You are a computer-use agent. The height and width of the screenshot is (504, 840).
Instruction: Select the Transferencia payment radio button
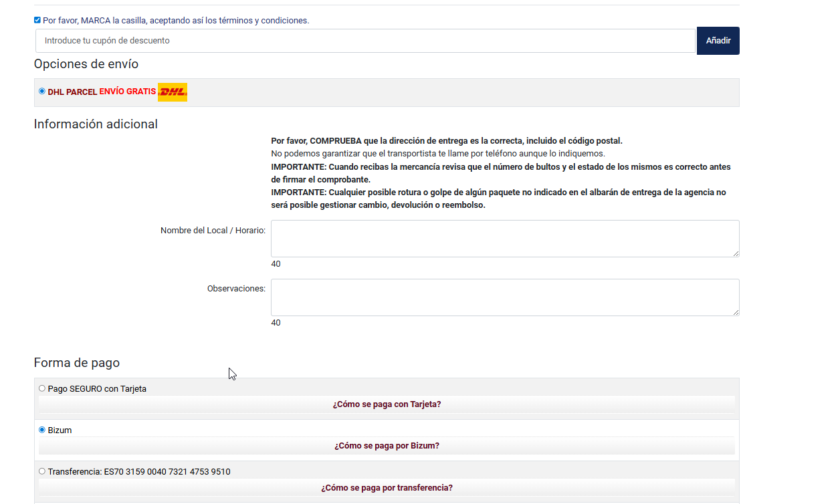pyautogui.click(x=42, y=471)
